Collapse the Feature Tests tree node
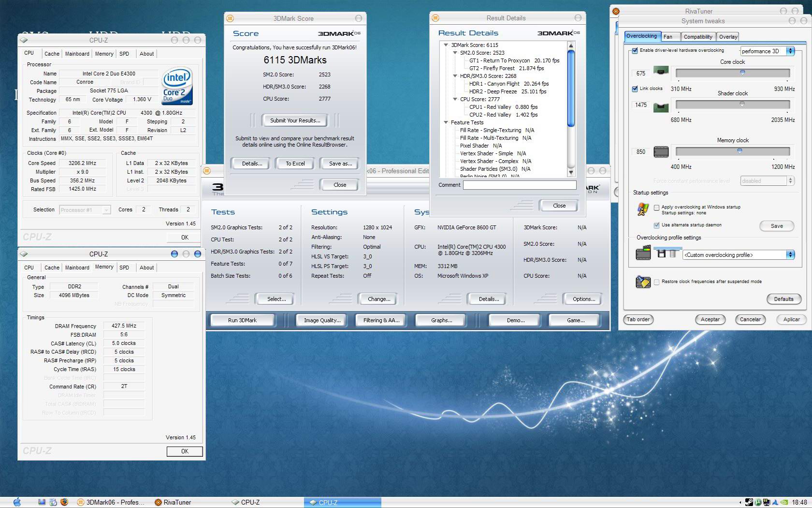 point(446,122)
